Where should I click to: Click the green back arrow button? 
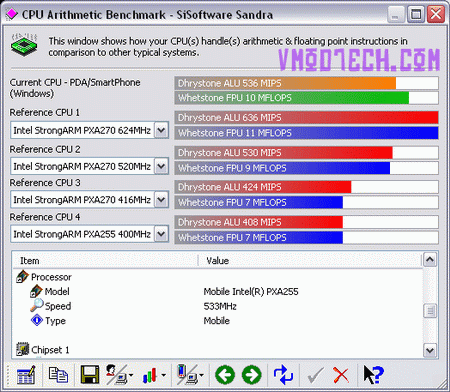pos(225,375)
